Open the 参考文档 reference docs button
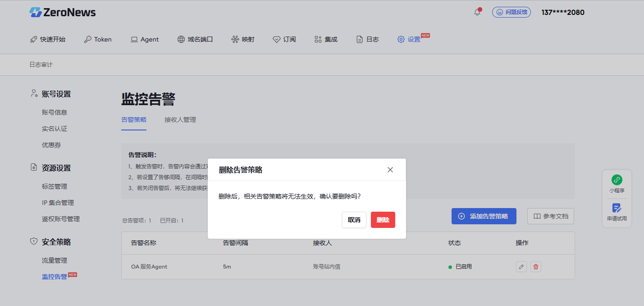The height and width of the screenshot is (306, 644). [x=550, y=216]
